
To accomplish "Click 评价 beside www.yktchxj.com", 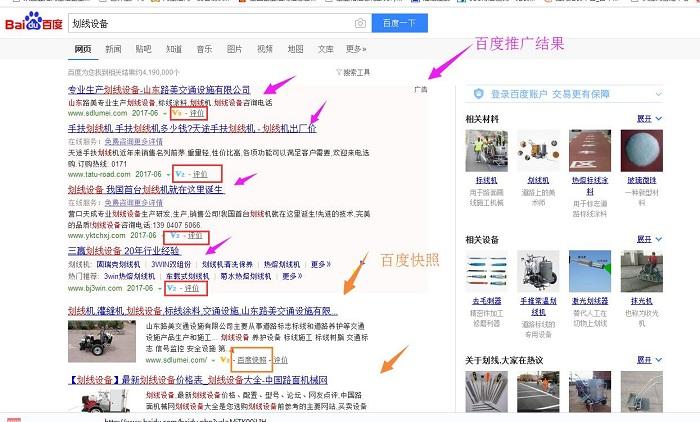I will (195, 235).
